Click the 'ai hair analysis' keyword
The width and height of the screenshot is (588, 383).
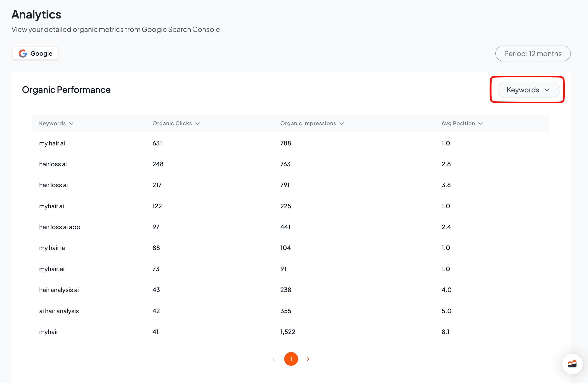(59, 311)
